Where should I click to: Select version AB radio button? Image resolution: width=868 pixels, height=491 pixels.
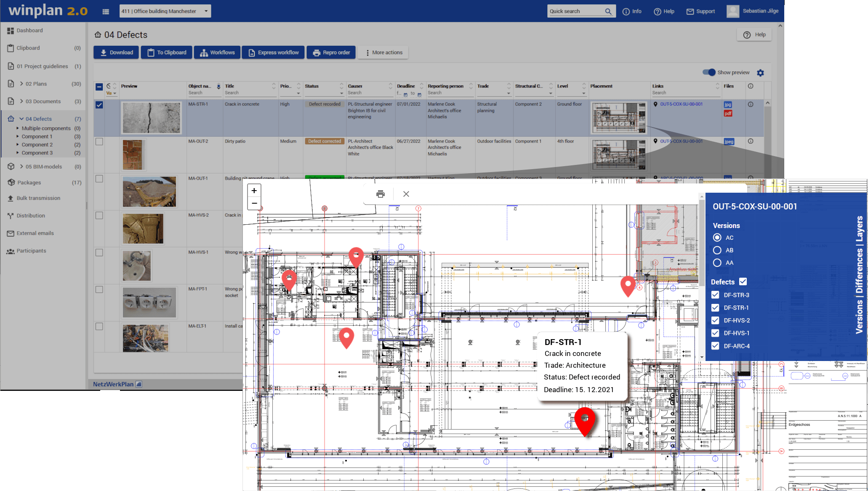(x=717, y=250)
